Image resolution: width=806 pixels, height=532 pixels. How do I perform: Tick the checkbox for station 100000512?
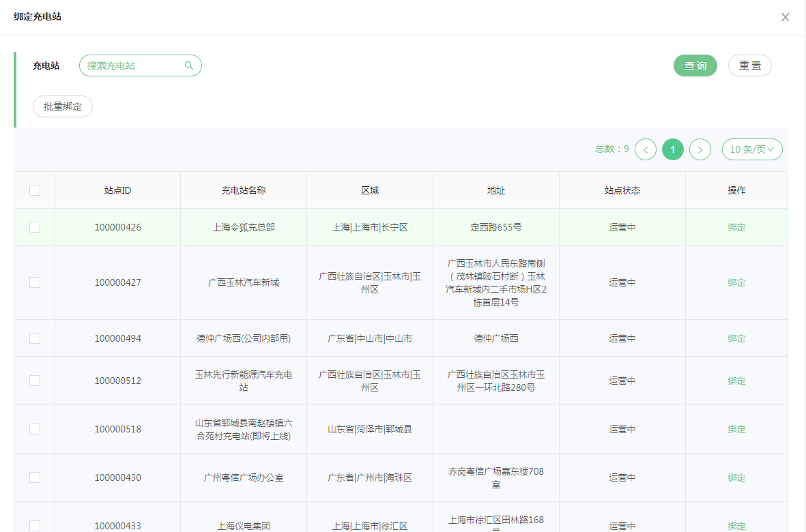click(35, 381)
